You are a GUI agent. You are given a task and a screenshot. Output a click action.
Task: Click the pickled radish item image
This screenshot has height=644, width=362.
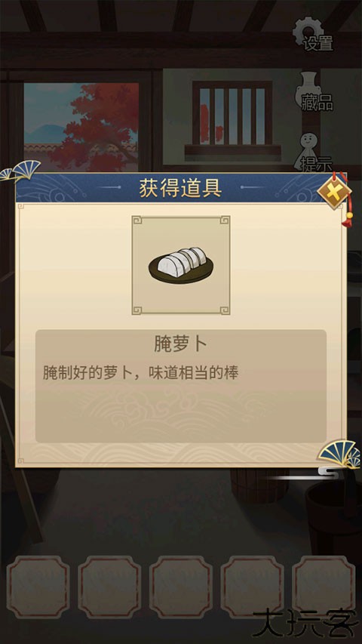pyautogui.click(x=180, y=265)
